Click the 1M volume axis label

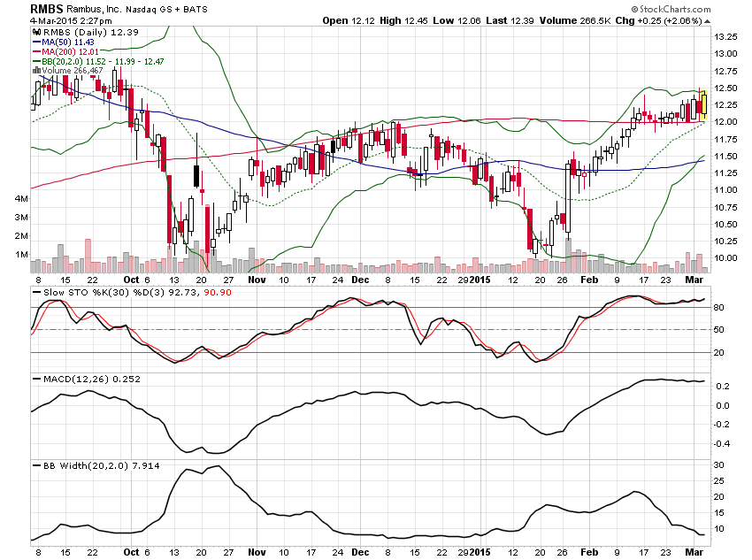pos(21,255)
